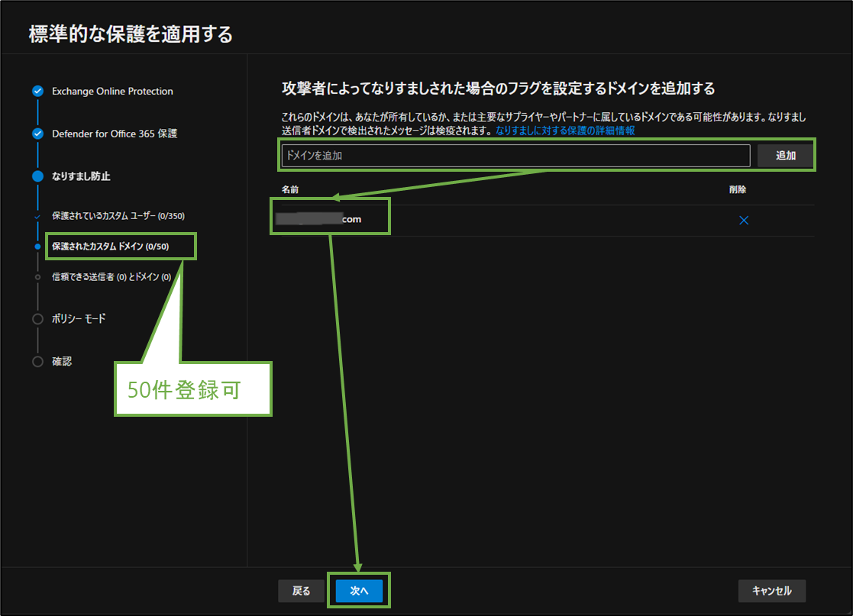Click the 削除 column header
The height and width of the screenshot is (616, 853).
coord(738,190)
